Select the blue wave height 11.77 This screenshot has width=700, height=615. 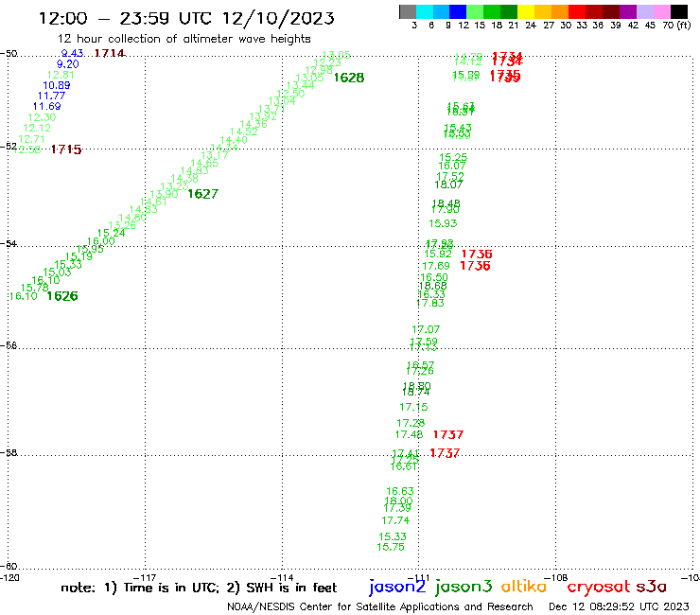click(x=51, y=96)
